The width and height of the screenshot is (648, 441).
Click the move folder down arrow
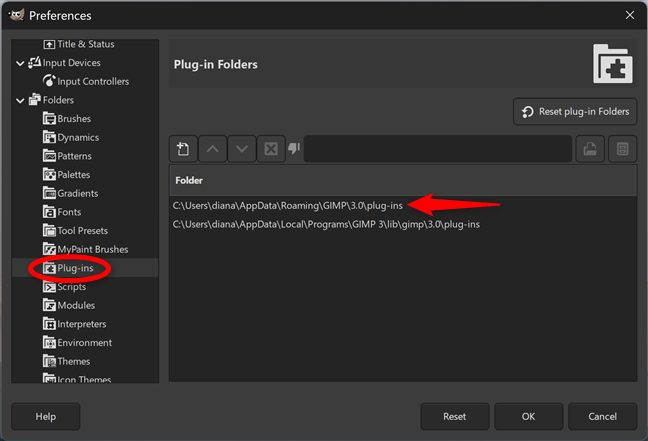pos(242,149)
